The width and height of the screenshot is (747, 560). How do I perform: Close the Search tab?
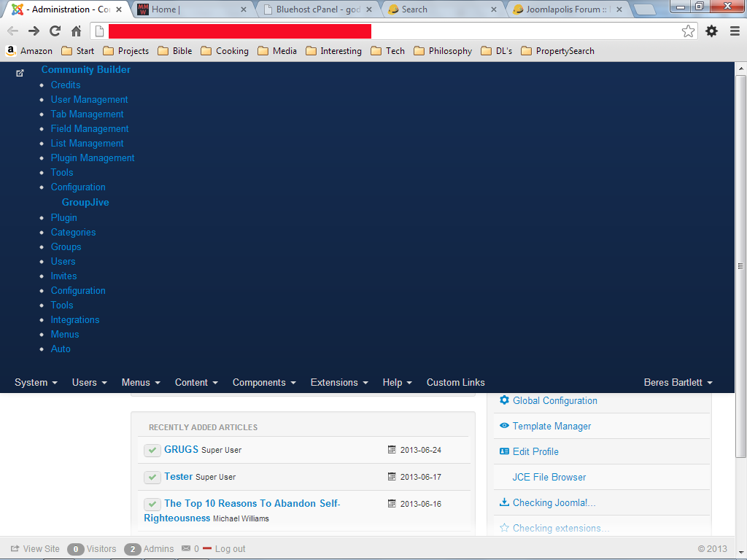point(494,9)
